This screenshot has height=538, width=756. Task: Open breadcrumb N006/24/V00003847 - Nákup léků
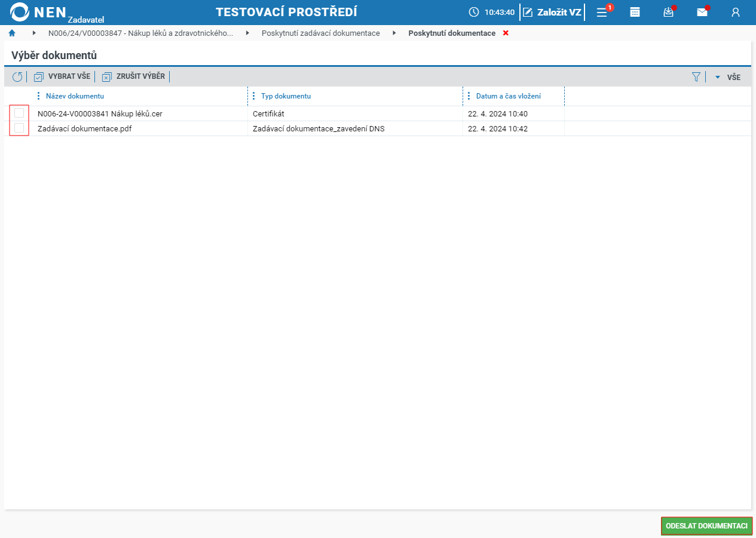click(141, 33)
